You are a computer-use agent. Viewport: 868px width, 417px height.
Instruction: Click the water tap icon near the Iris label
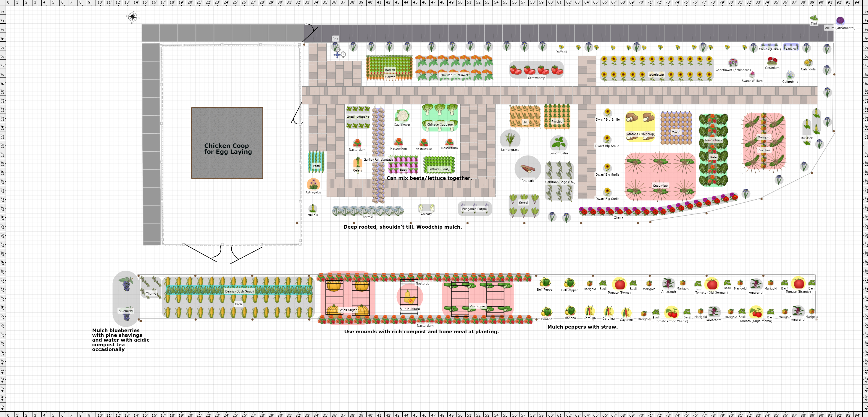[x=337, y=55]
